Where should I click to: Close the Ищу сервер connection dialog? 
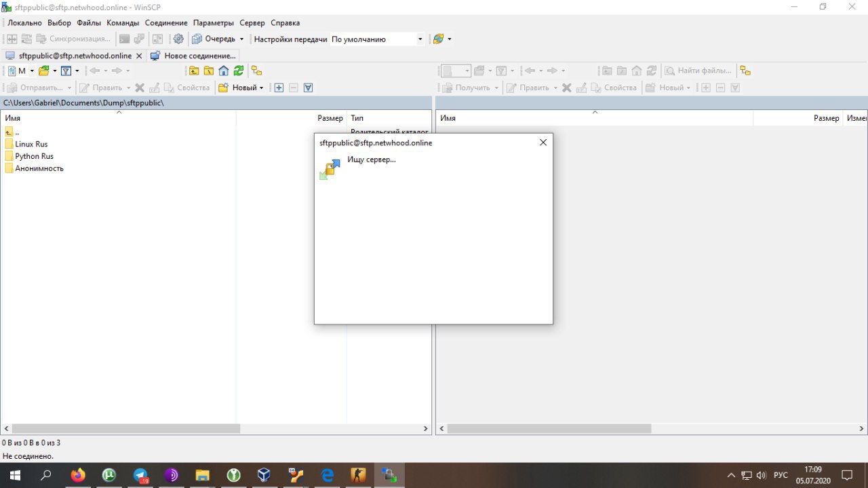(542, 143)
